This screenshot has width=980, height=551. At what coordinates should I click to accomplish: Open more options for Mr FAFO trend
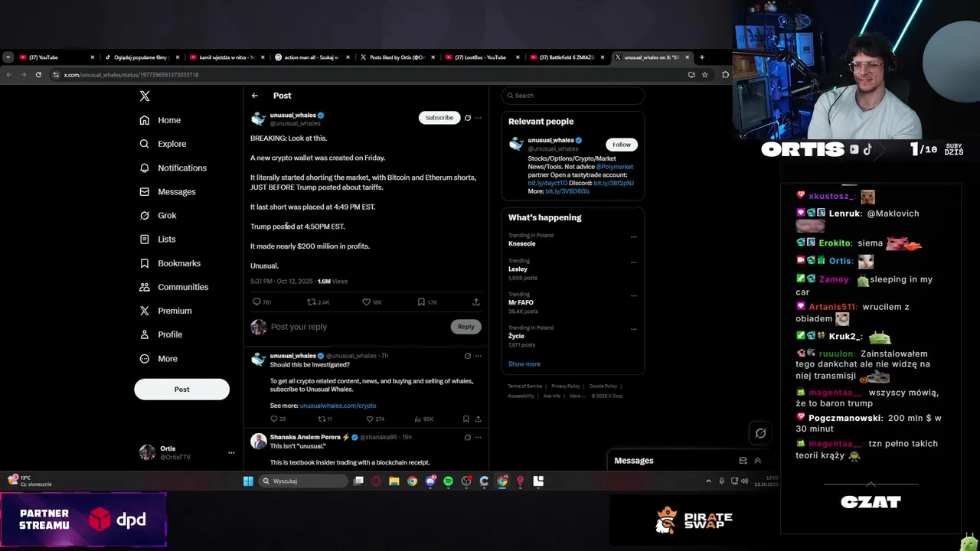[633, 296]
